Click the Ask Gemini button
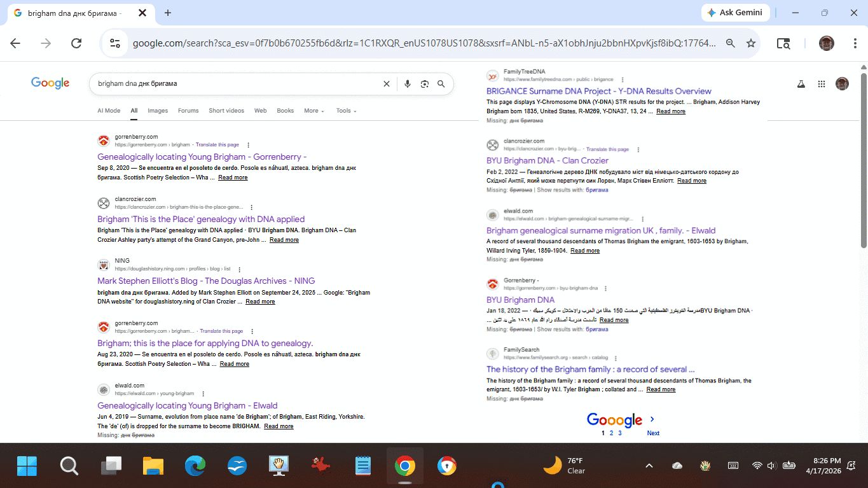This screenshot has width=868, height=488. pyautogui.click(x=735, y=13)
